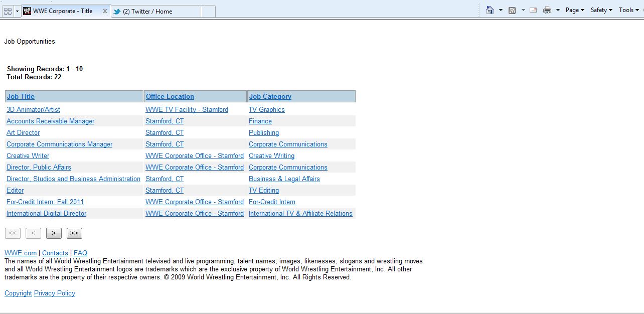
Task: Sort by the Job Category column header
Action: 270,97
